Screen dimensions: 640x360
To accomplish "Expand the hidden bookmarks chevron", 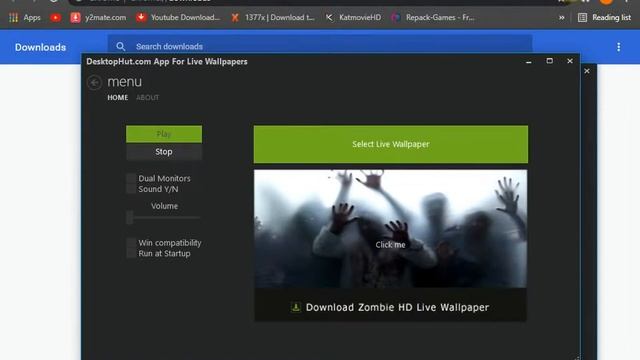I will click(x=562, y=18).
